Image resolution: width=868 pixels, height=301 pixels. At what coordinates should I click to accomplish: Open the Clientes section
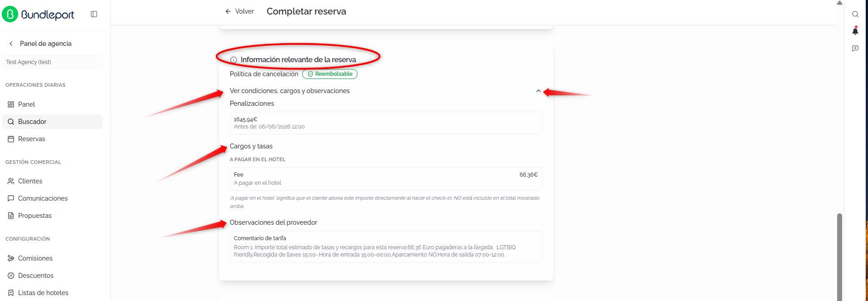(53, 181)
